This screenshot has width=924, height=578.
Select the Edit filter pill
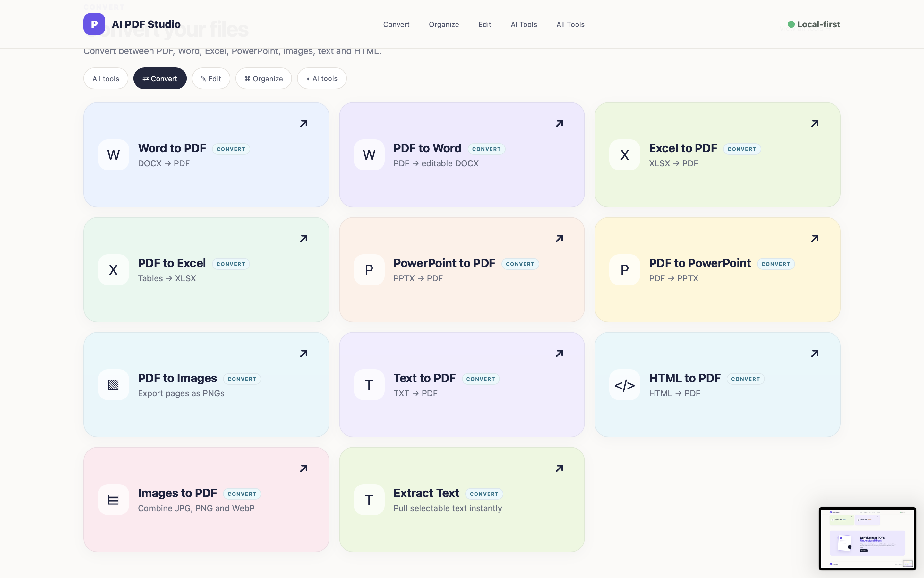pos(211,78)
